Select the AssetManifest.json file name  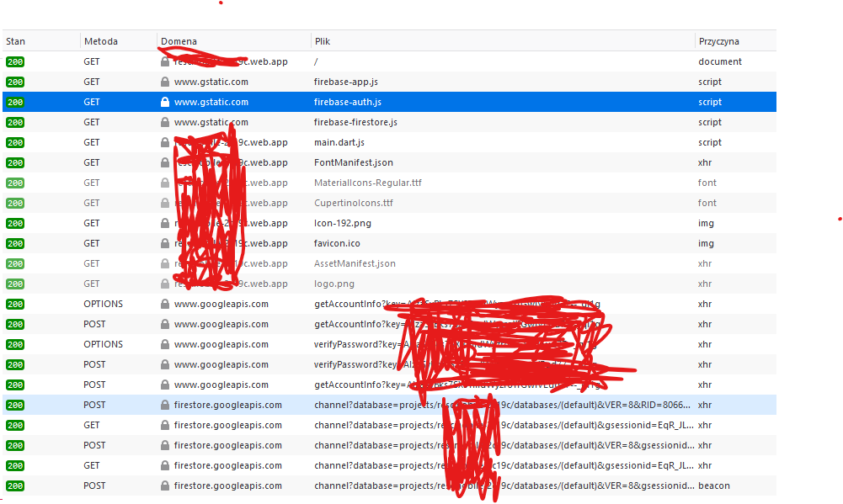pos(355,263)
